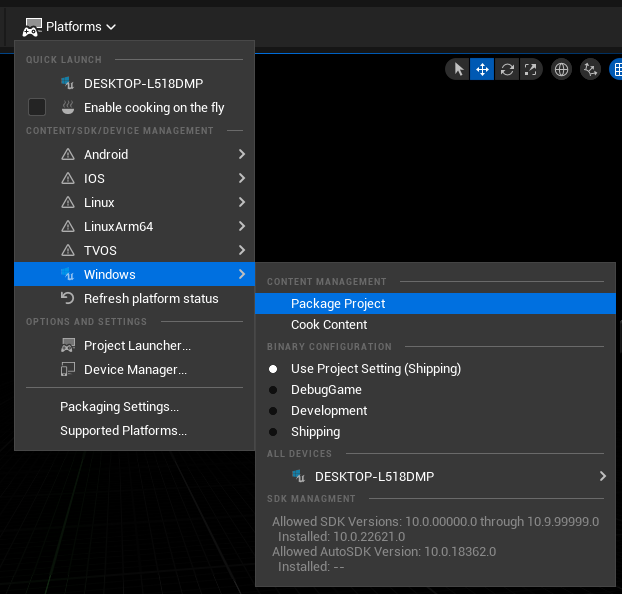622x594 pixels.
Task: Expand the TVOS submenu arrow
Action: click(x=242, y=250)
